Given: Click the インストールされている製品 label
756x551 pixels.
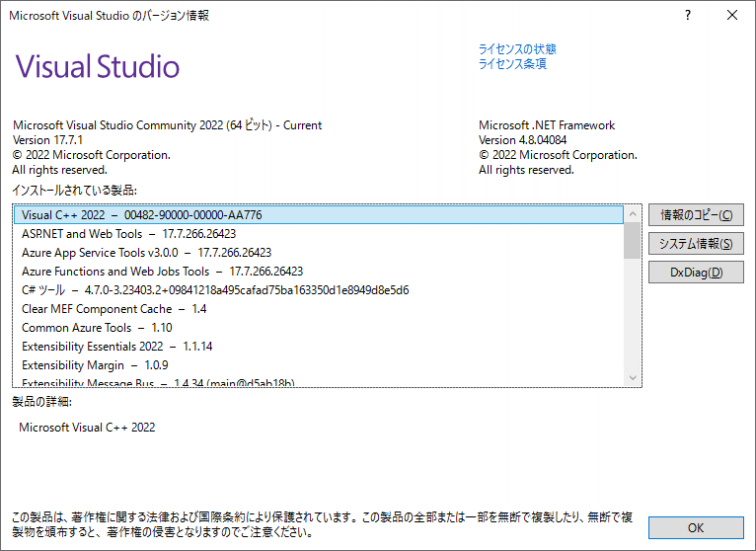Looking at the screenshot, I should point(75,191).
